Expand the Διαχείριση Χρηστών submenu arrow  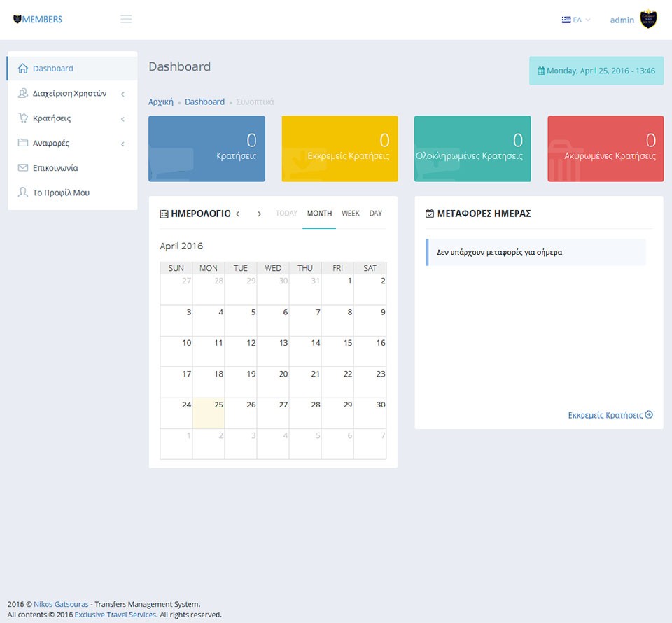(122, 94)
